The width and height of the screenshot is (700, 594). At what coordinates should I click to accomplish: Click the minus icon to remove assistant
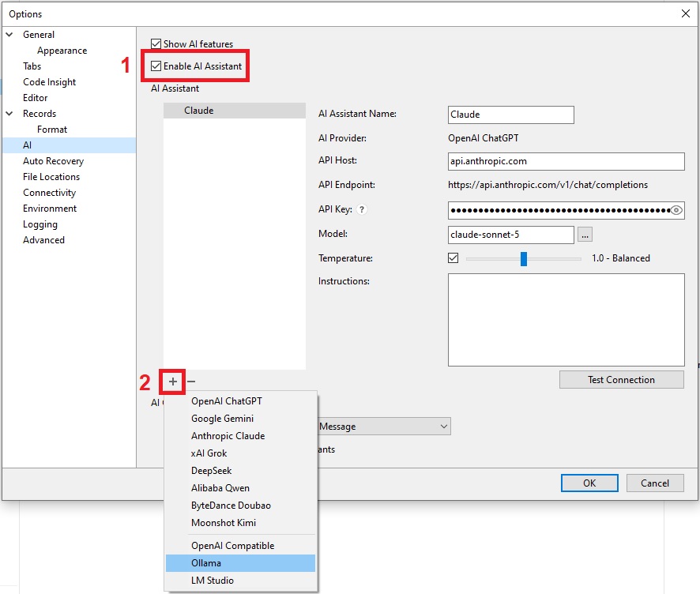point(191,382)
